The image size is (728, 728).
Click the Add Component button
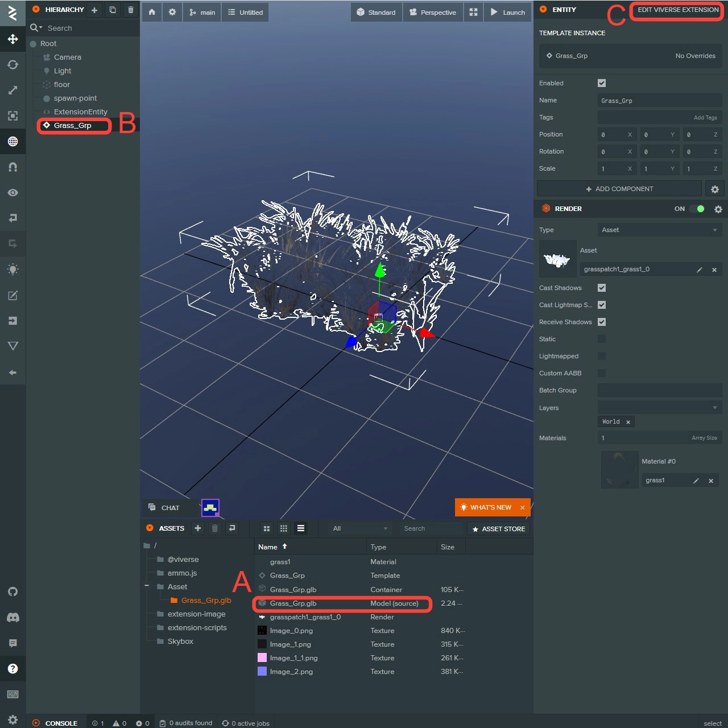tap(619, 189)
